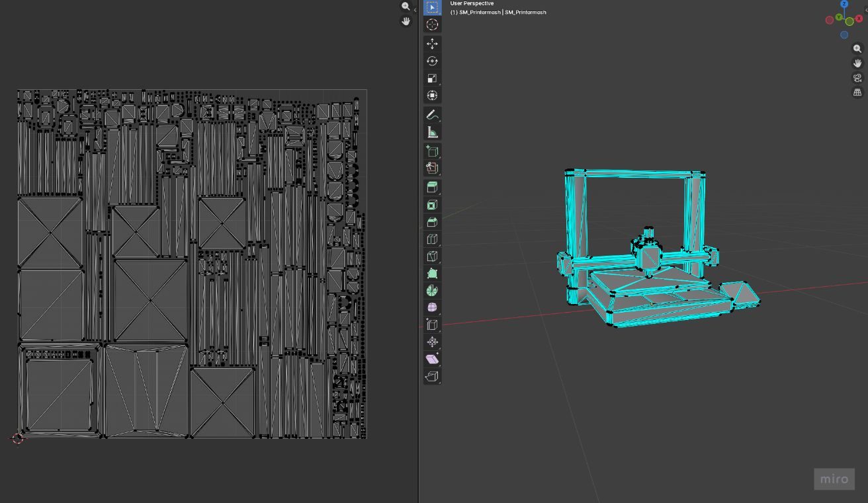Image resolution: width=868 pixels, height=503 pixels.
Task: Select the Rip Region tool
Action: click(x=432, y=377)
